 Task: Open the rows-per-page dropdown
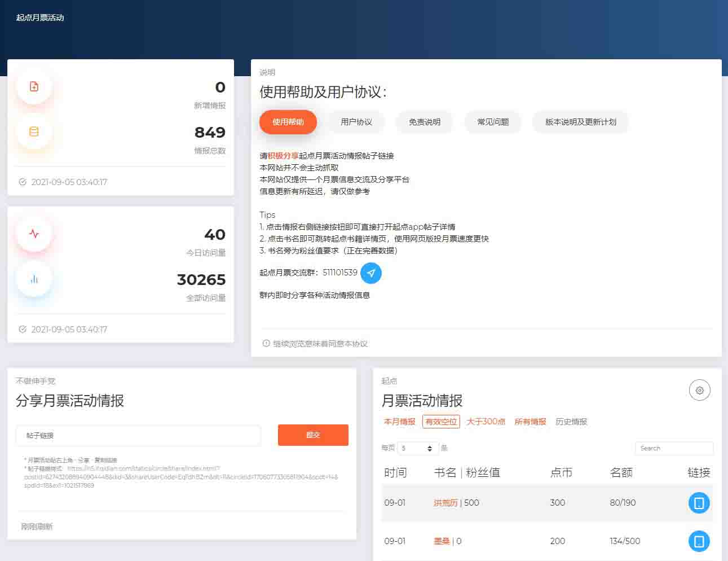pos(418,448)
